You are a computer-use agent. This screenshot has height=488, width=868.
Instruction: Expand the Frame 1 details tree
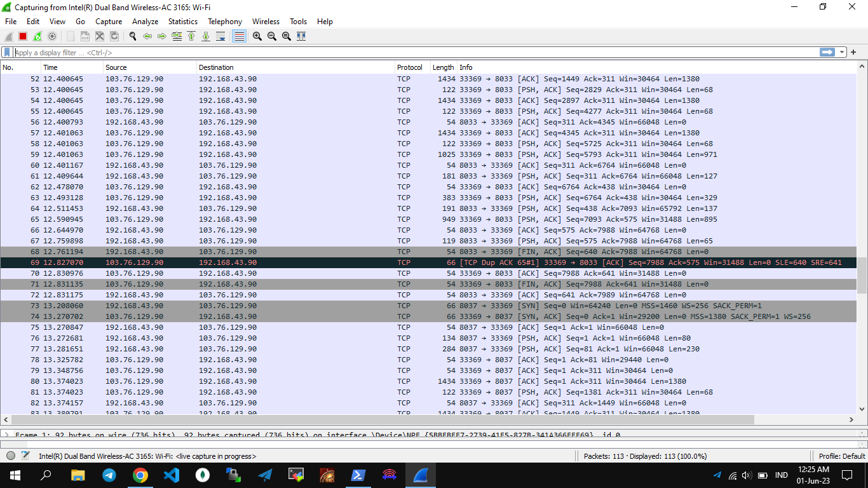(x=6, y=435)
